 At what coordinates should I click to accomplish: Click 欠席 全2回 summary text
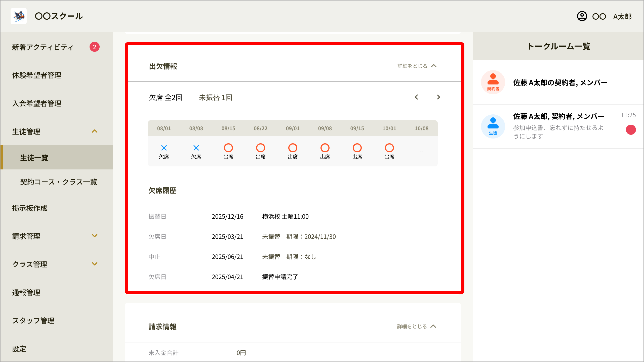(166, 97)
